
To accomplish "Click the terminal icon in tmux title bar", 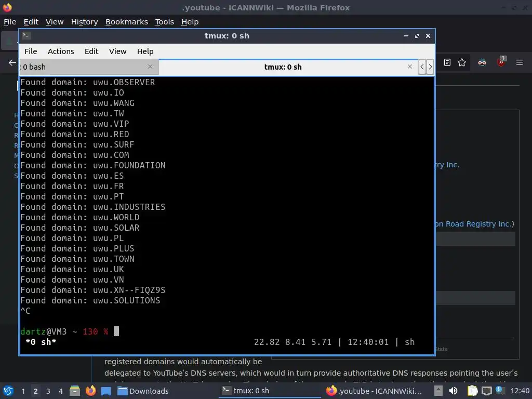I will [26, 36].
